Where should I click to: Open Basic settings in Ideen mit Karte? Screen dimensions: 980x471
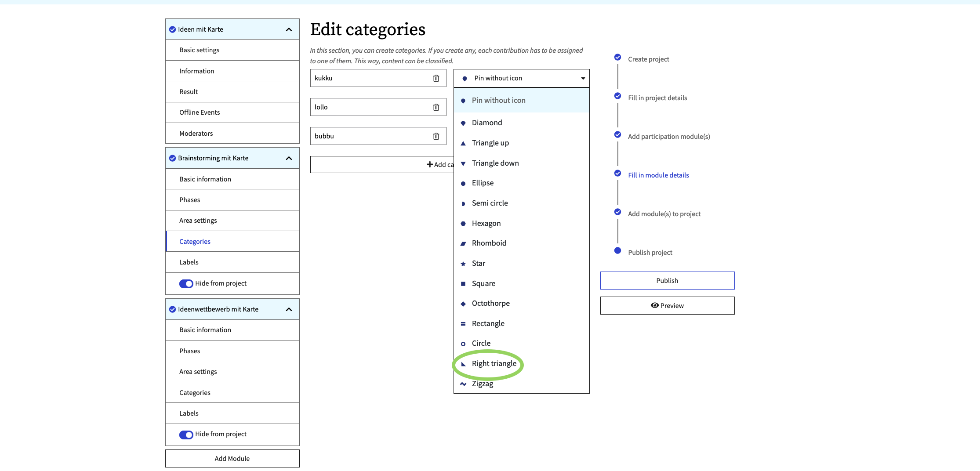pyautogui.click(x=232, y=50)
